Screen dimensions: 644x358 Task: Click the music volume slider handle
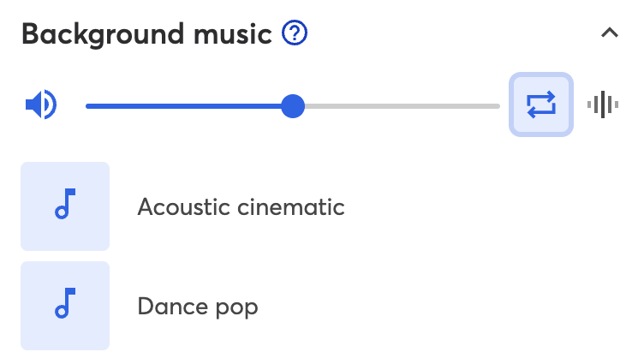293,106
